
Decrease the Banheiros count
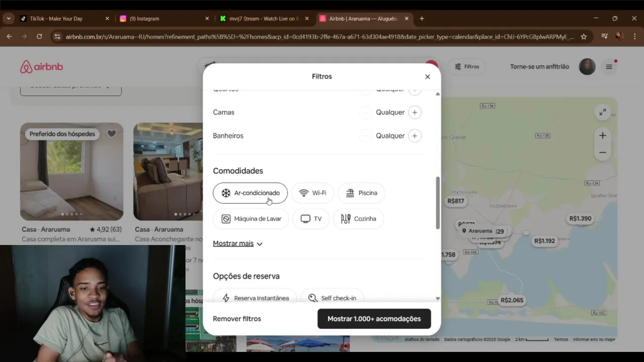click(x=366, y=136)
